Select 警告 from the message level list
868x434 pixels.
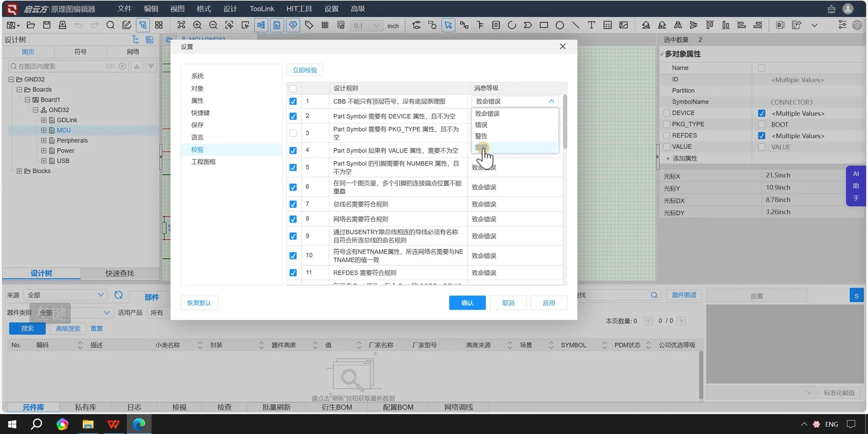(481, 136)
